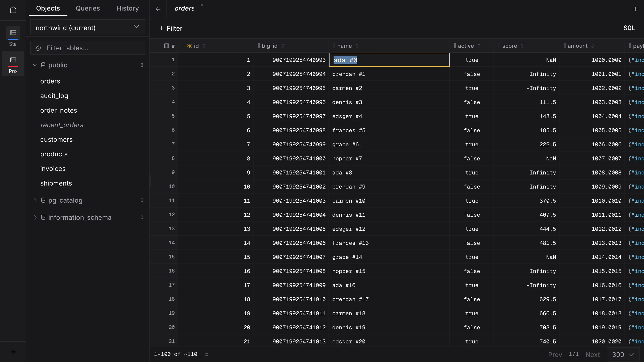Select row number 16
The image size is (644, 362).
[172, 271]
